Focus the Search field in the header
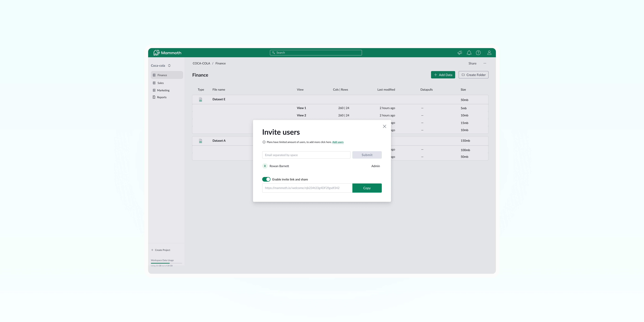Viewport: 644px width, 322px height. click(x=316, y=53)
